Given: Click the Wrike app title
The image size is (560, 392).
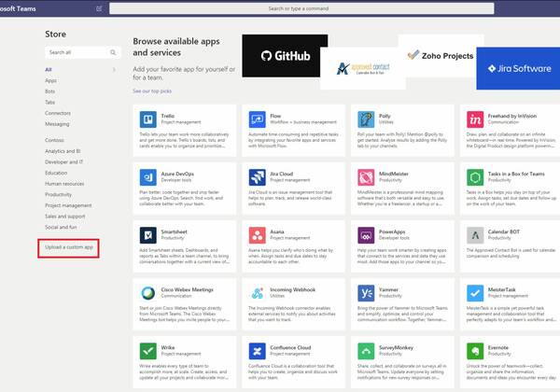Looking at the screenshot, I should [168, 347].
